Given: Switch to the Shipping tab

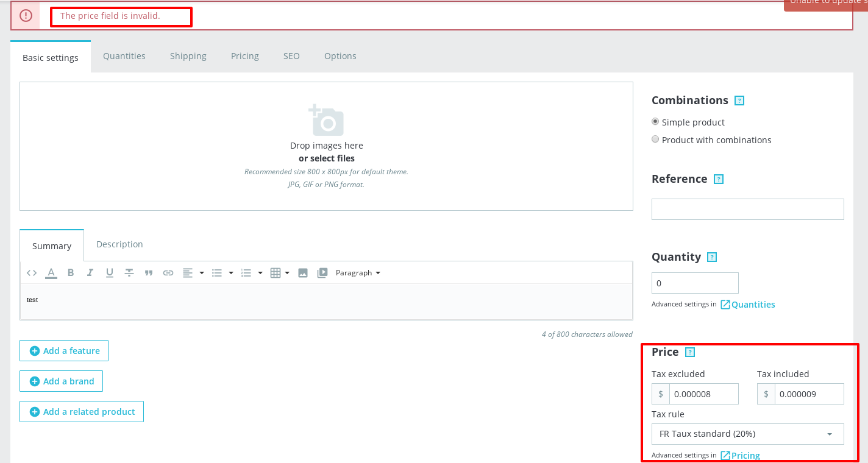Looking at the screenshot, I should [188, 56].
